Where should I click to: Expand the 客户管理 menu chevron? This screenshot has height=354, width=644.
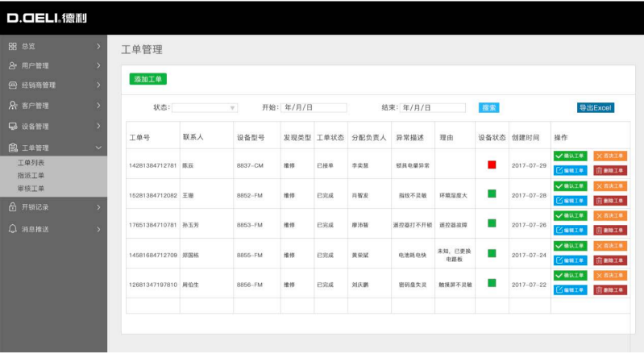(98, 106)
